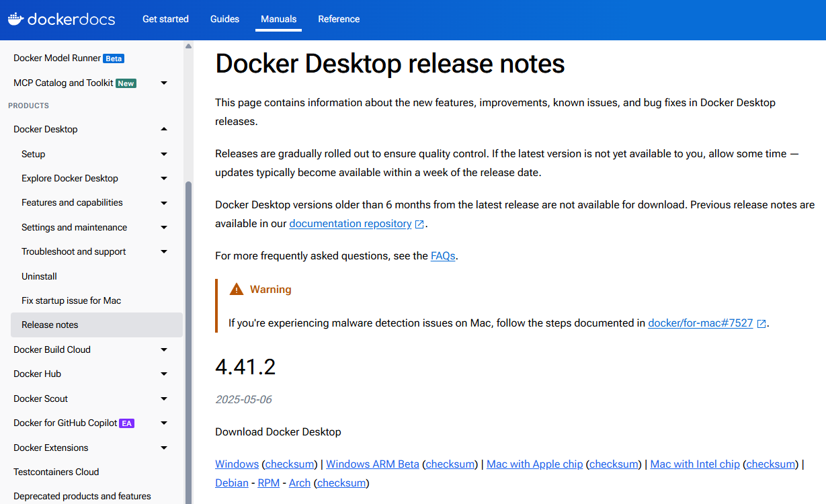Screen dimensions: 826x504
Task: Expand the Docker Extensions section
Action: 163,447
